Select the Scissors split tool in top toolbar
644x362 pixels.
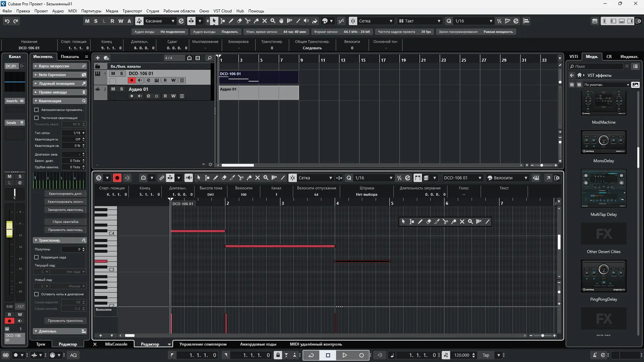point(248,21)
